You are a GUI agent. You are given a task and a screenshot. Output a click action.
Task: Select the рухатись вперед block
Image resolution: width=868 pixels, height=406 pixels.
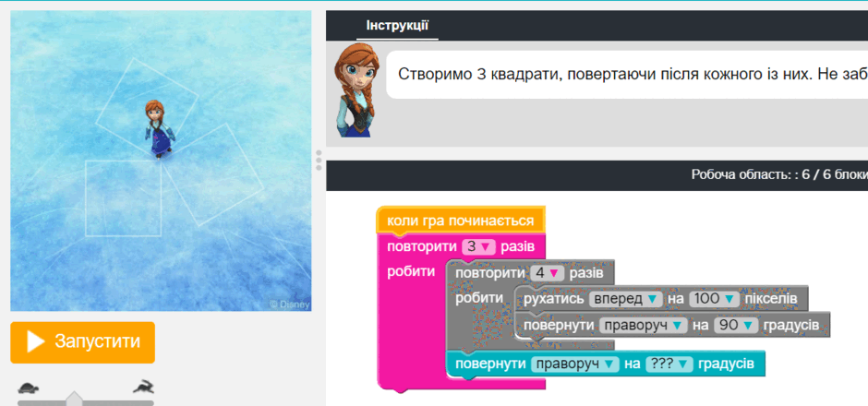click(x=661, y=299)
